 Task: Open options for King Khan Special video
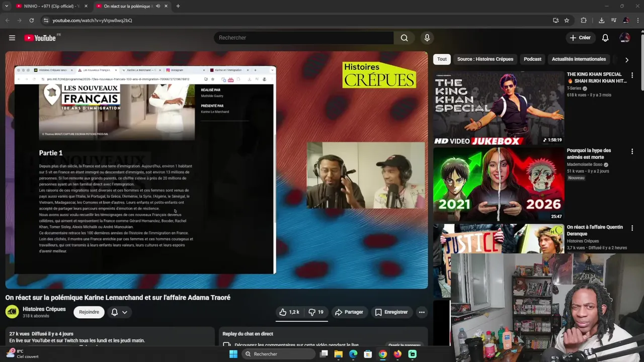(x=632, y=75)
